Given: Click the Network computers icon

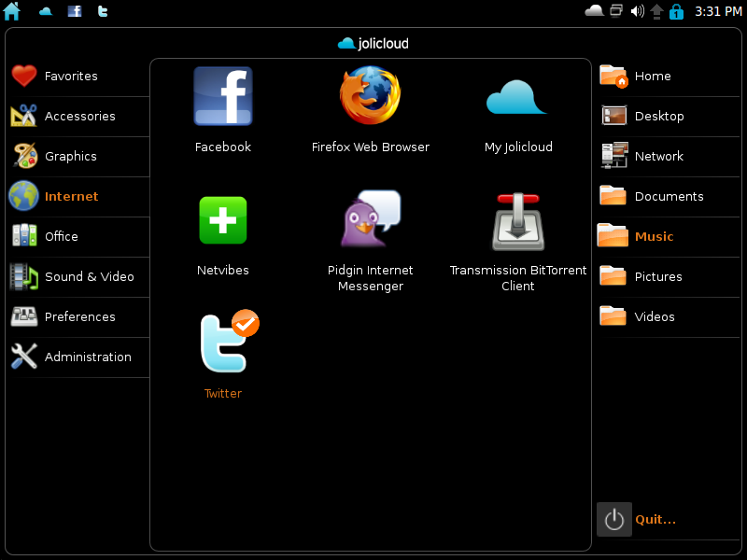Looking at the screenshot, I should tap(614, 155).
